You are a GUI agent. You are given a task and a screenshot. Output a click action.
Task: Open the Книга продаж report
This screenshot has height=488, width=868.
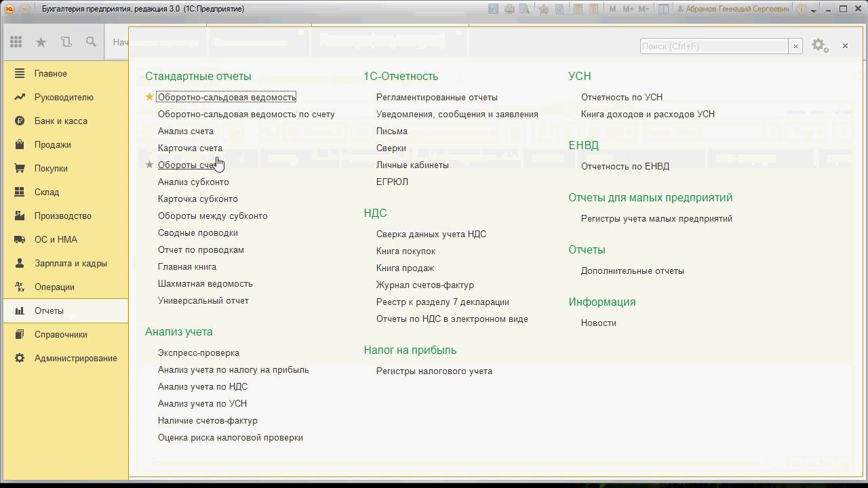405,268
